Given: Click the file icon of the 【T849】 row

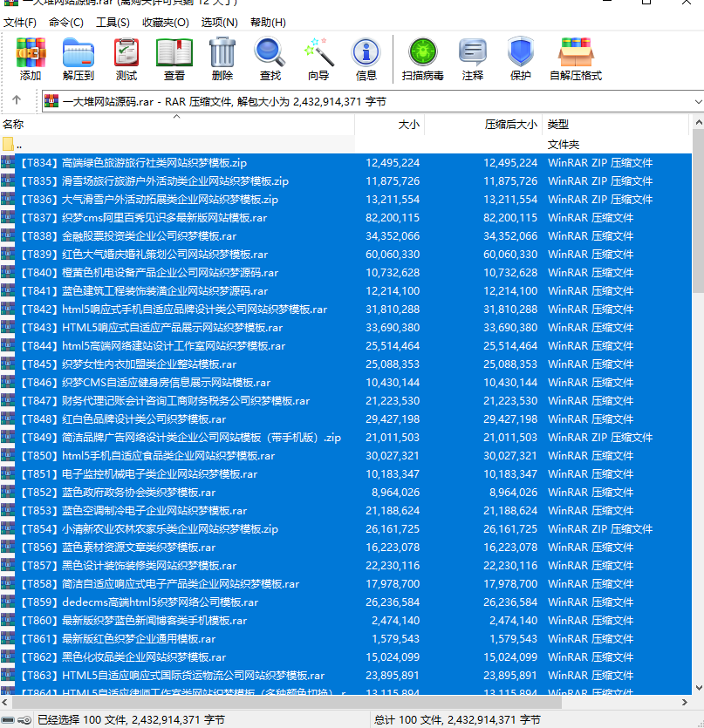Looking at the screenshot, I should click(x=8, y=437).
